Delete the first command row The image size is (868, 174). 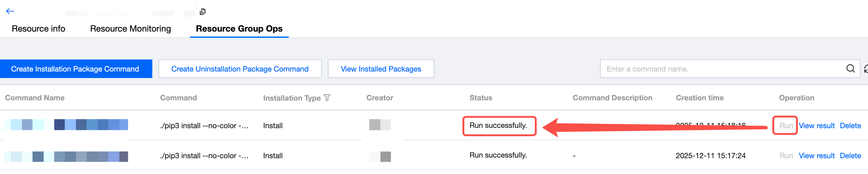(850, 125)
